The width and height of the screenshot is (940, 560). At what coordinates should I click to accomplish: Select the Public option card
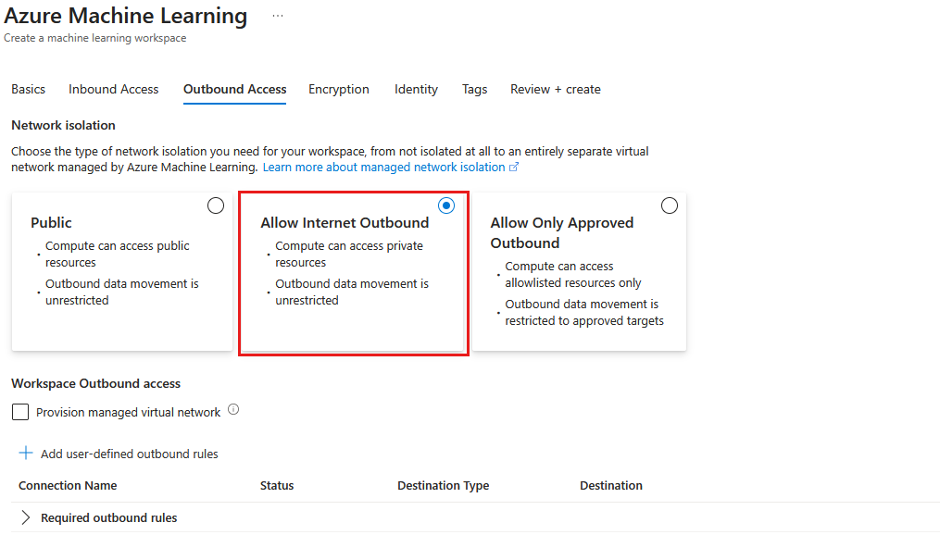click(x=120, y=271)
